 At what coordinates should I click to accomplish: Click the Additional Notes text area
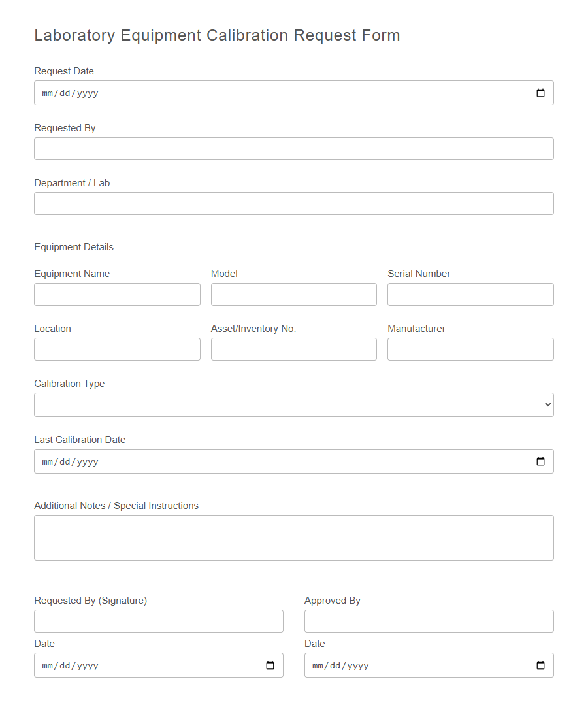pyautogui.click(x=294, y=537)
